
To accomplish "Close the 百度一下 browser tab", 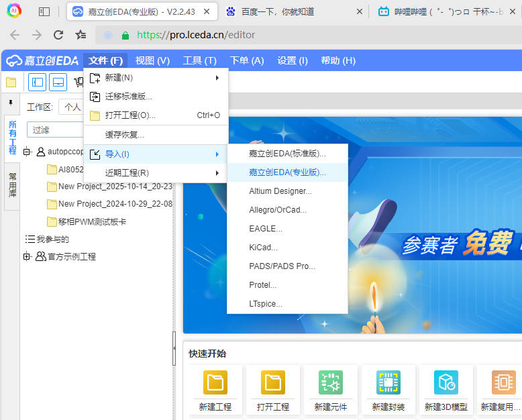I will [x=360, y=11].
